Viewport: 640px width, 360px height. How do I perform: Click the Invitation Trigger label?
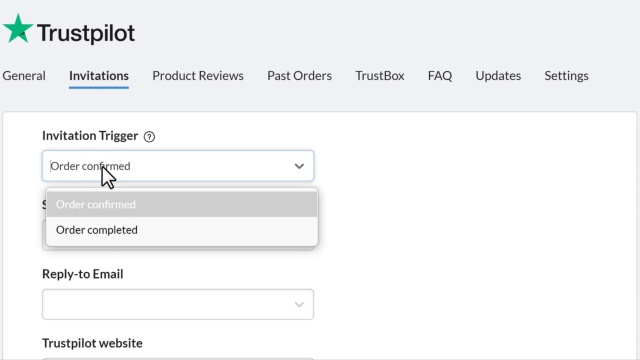[x=90, y=136]
